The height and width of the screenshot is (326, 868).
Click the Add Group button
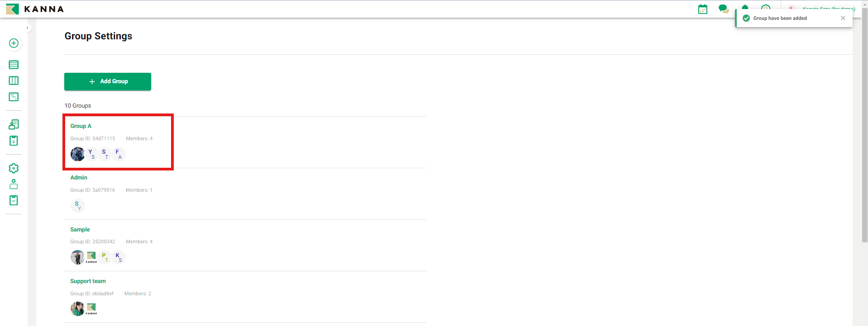(x=108, y=81)
